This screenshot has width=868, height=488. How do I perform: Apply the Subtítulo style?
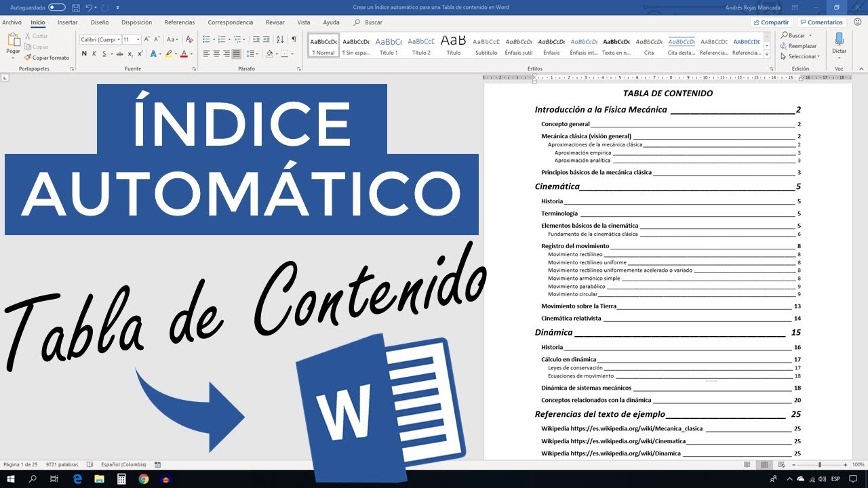click(486, 45)
